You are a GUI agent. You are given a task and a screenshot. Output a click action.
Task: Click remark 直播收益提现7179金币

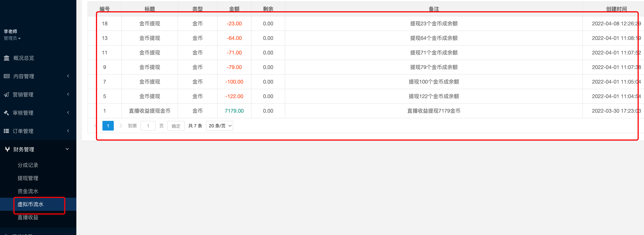434,111
